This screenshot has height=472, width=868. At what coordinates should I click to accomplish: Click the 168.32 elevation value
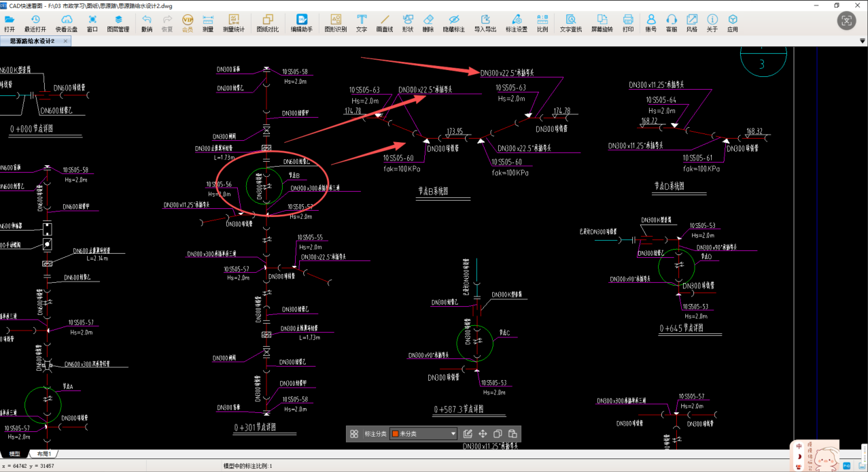click(x=754, y=131)
